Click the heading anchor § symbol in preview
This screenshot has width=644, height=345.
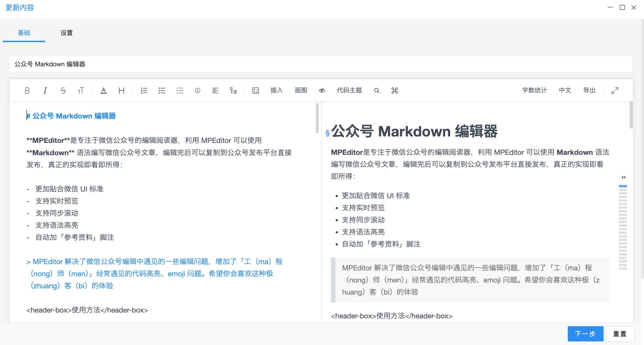click(327, 133)
